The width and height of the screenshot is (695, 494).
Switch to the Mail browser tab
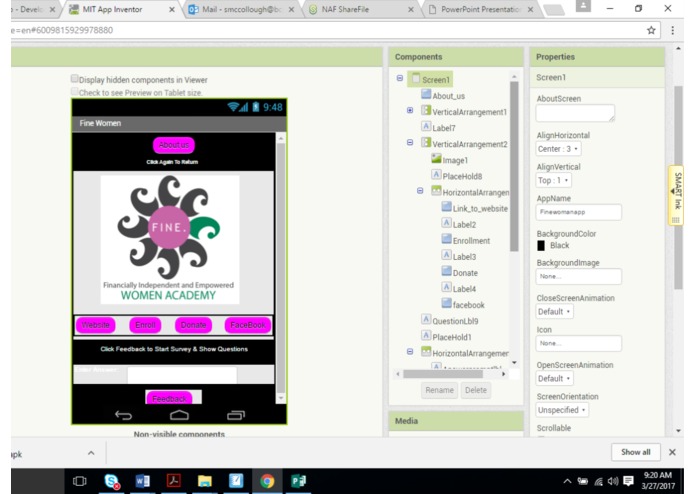(242, 9)
